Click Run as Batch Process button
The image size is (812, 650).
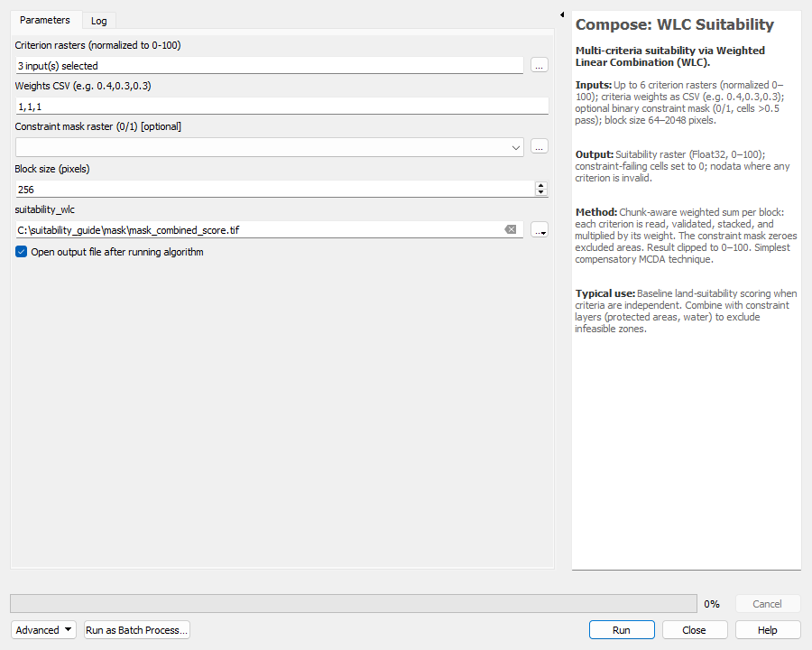point(137,630)
